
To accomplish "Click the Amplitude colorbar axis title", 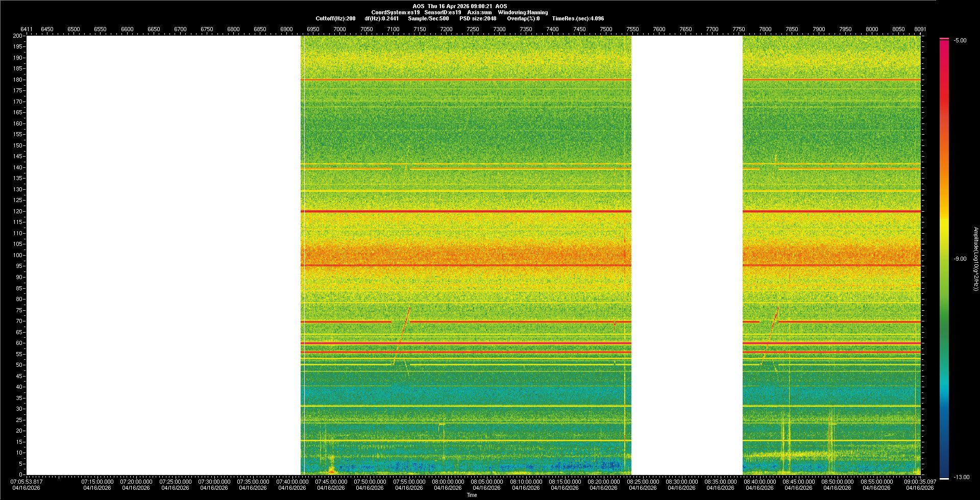I will (975, 259).
